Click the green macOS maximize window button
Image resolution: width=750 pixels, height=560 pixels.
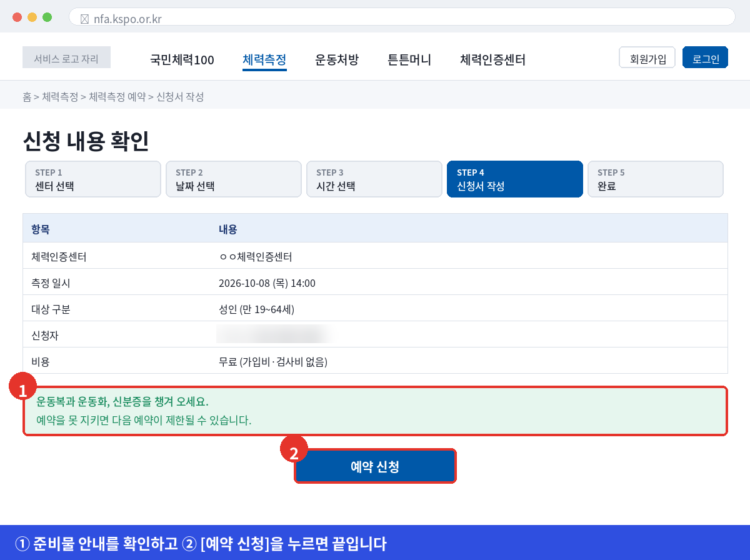47,17
